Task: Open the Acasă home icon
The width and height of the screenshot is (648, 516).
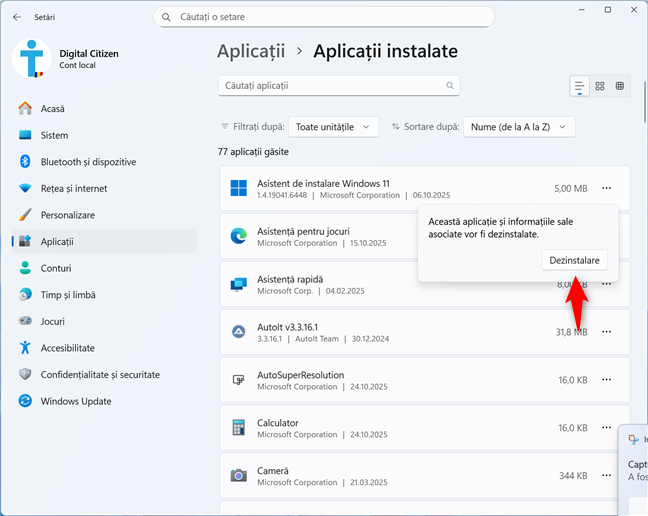Action: [x=25, y=109]
